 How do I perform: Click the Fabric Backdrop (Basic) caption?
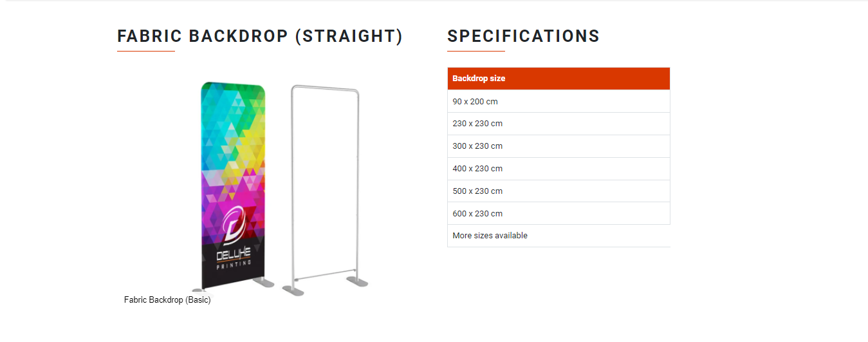[x=167, y=300]
